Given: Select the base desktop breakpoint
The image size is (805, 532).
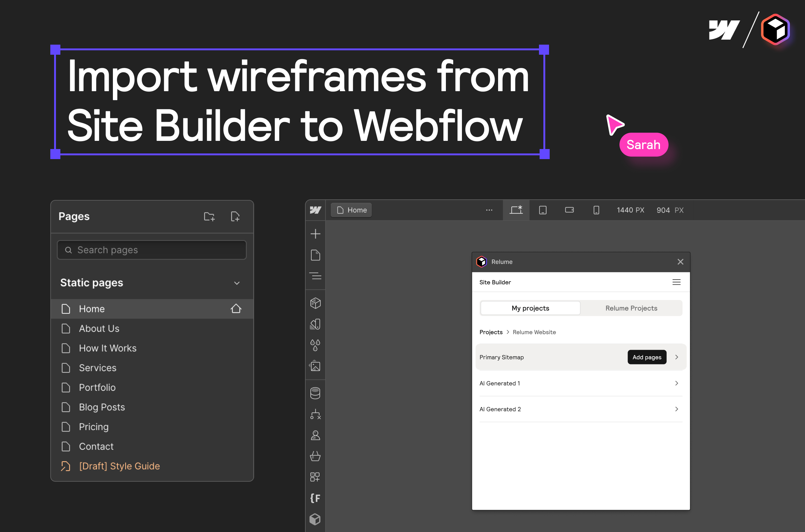Looking at the screenshot, I should tap(516, 210).
